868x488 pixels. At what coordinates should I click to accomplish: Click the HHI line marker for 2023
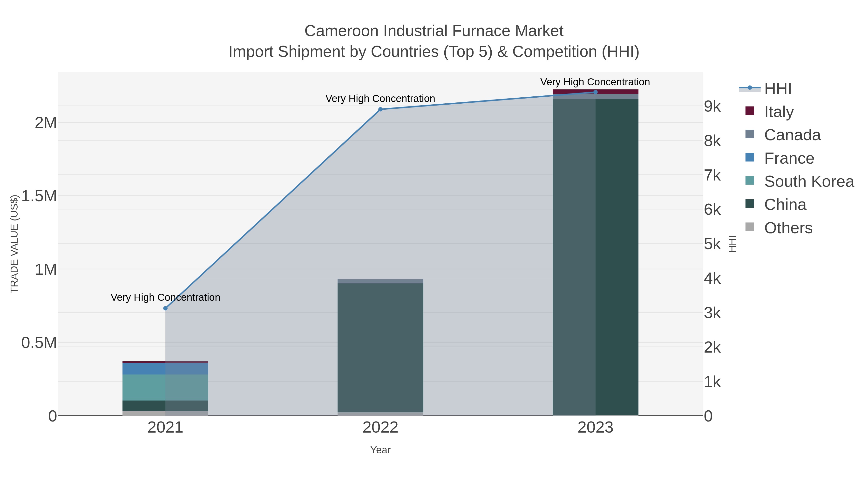pyautogui.click(x=595, y=92)
